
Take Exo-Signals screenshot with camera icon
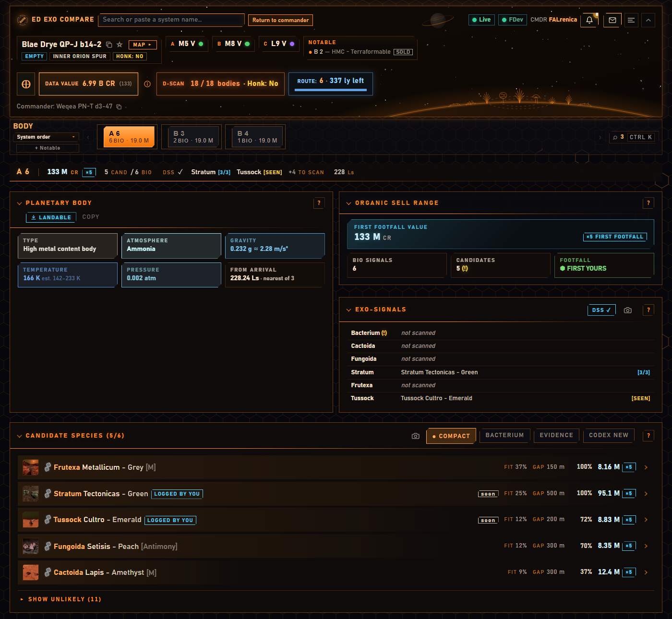(x=627, y=310)
